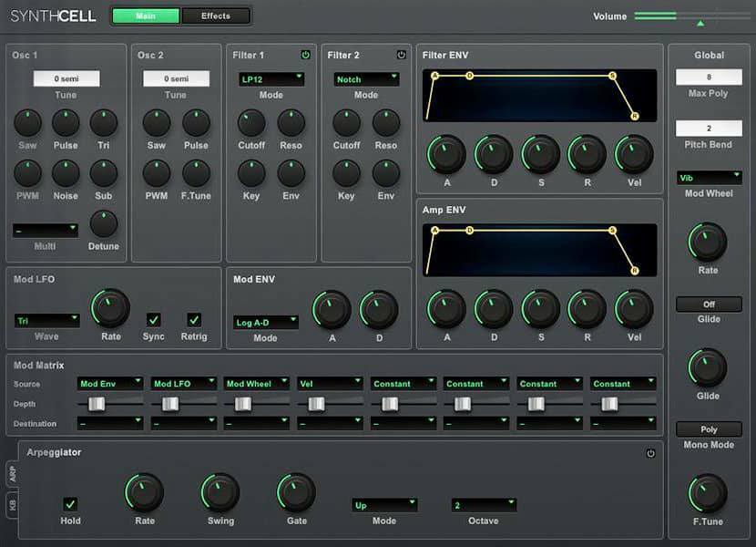Click the Arpeggiator power icon
The height and width of the screenshot is (547, 756).
650,453
